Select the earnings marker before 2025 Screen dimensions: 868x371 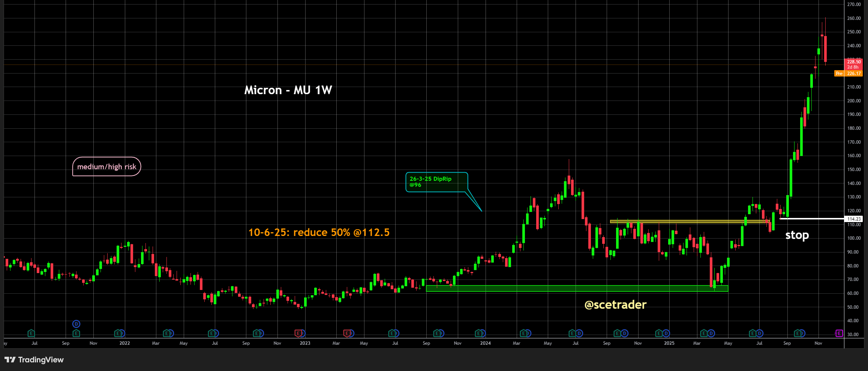tap(659, 333)
